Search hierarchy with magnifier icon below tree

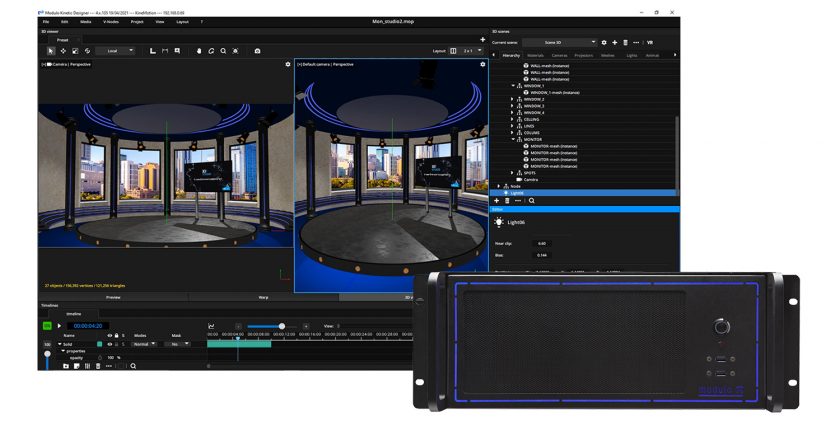(531, 201)
